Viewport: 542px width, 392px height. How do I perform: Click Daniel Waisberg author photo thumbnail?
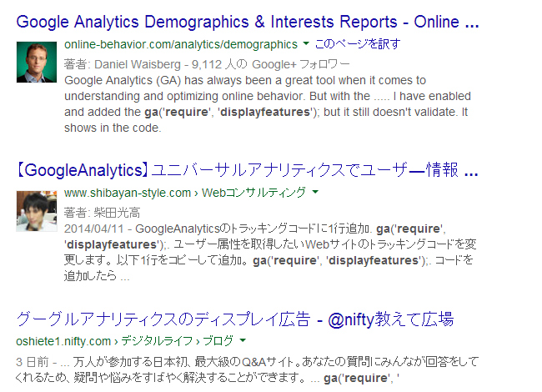click(37, 63)
